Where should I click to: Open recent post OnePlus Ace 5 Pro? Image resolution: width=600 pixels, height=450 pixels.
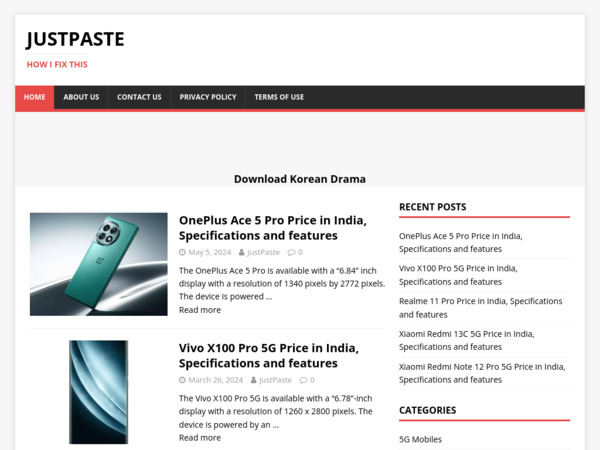coord(461,243)
